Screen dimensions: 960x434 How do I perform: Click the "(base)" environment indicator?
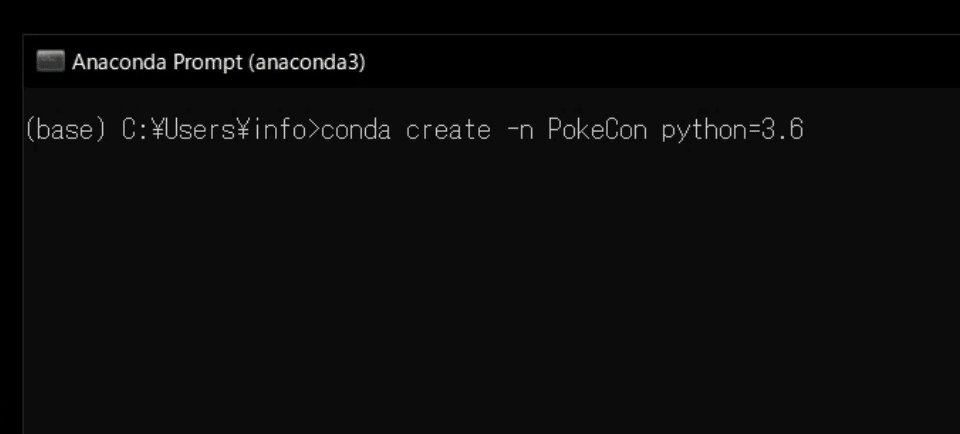(66, 130)
